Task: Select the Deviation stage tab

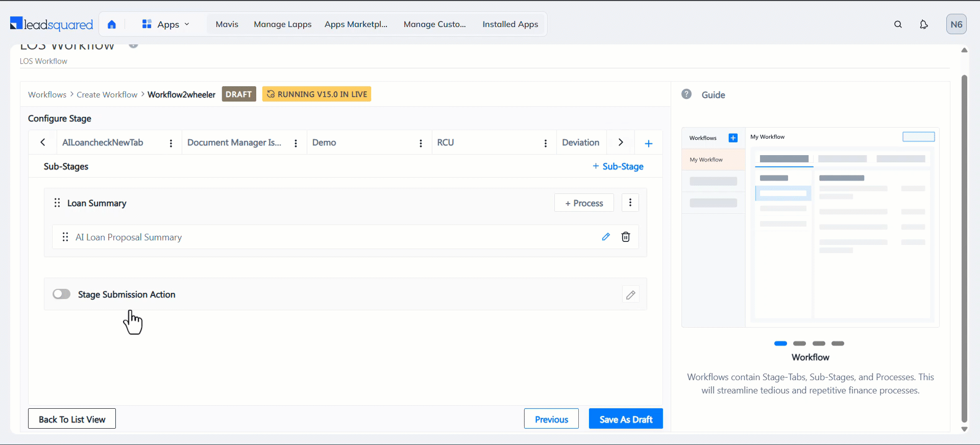Action: click(581, 142)
